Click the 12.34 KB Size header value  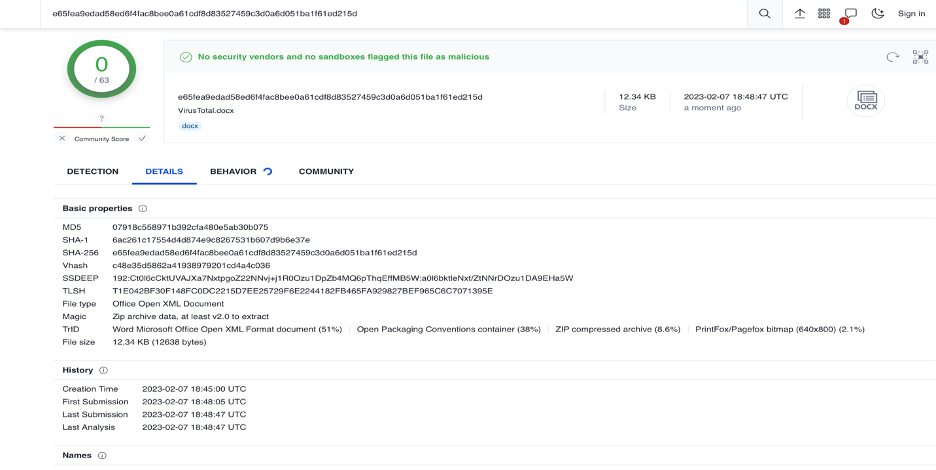637,96
